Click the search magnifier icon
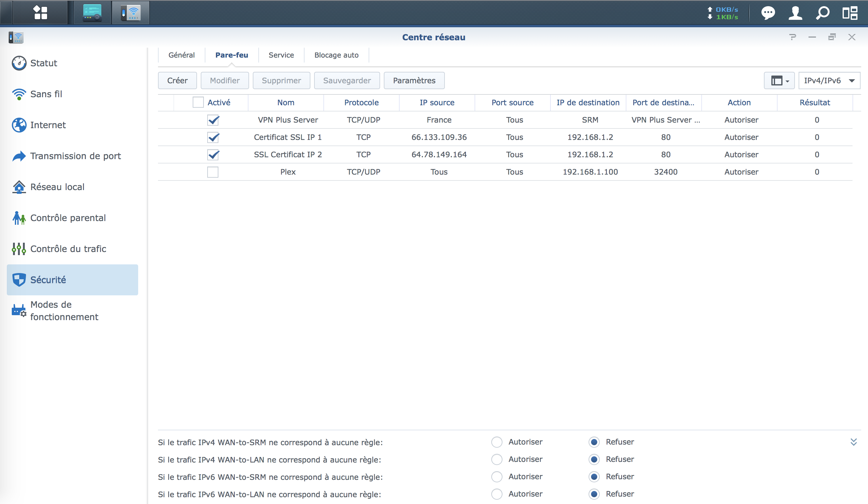 pos(822,13)
